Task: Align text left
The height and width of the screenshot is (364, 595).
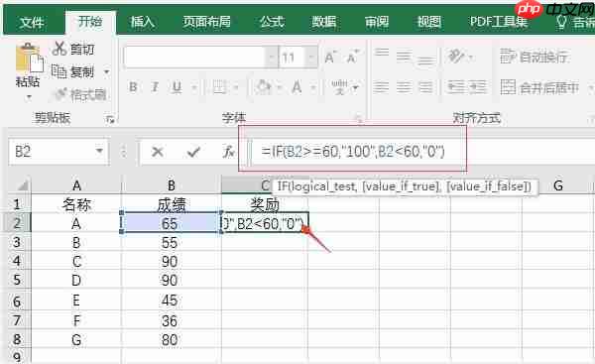Action: pos(381,87)
